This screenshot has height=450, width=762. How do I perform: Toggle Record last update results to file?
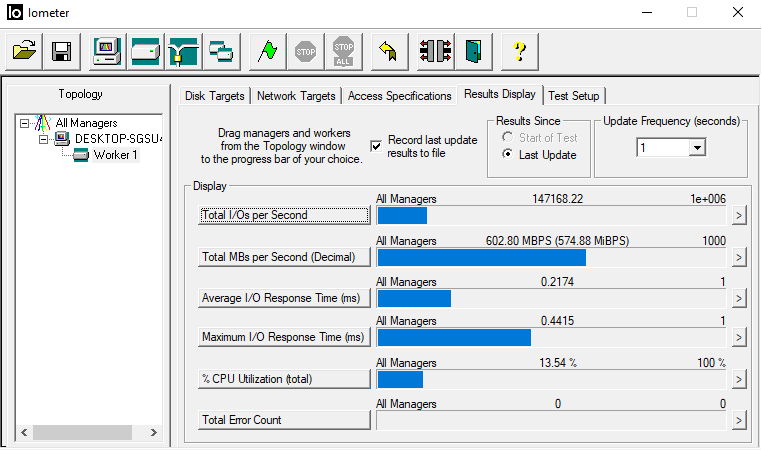pos(376,146)
